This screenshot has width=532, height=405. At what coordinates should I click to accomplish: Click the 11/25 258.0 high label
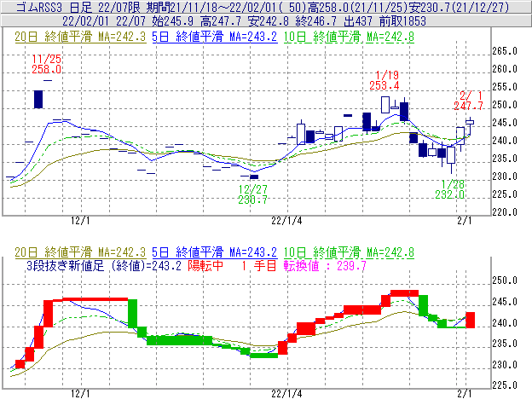point(47,64)
